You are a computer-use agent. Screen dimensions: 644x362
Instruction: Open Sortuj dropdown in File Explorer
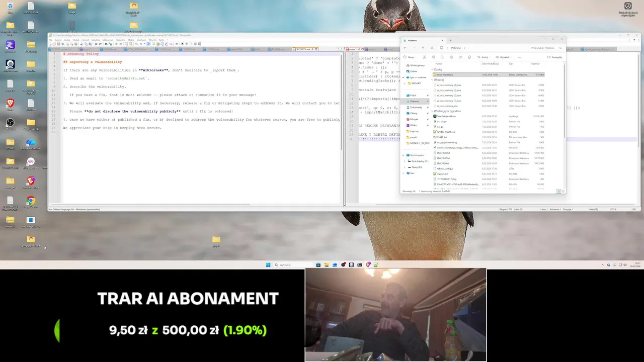[484, 57]
